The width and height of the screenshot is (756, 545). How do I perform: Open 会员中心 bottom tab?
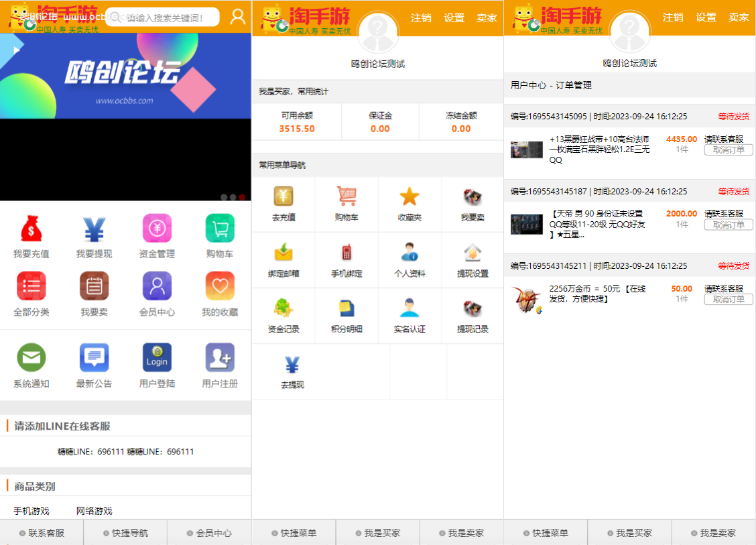pos(209,533)
